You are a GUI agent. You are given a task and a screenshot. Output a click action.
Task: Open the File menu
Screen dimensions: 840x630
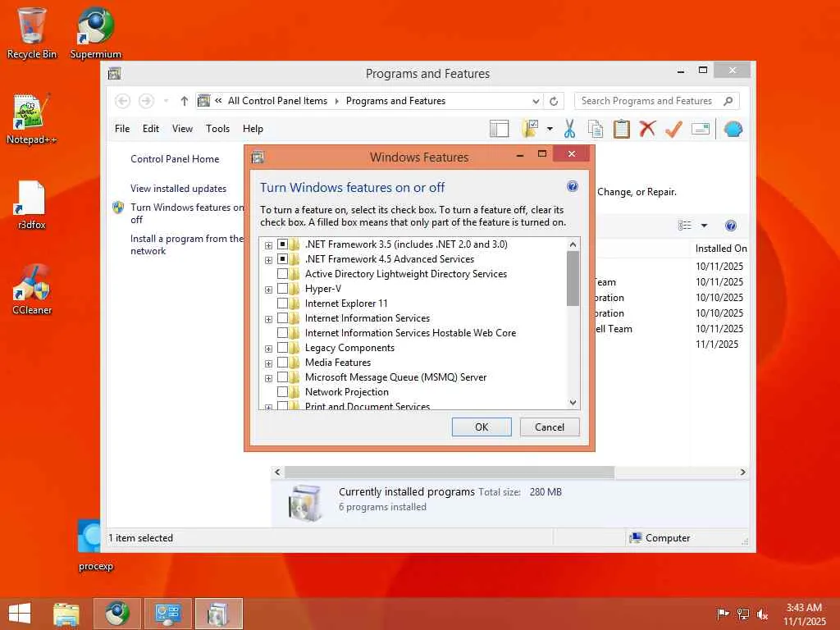tap(122, 129)
